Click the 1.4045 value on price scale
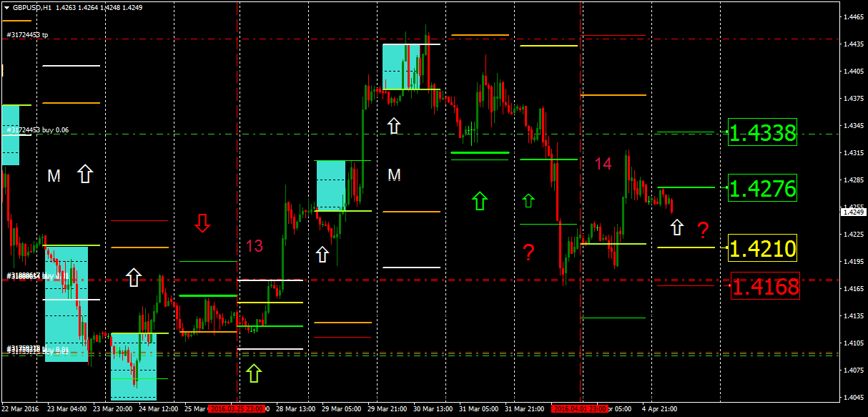868x417 pixels. coord(853,398)
